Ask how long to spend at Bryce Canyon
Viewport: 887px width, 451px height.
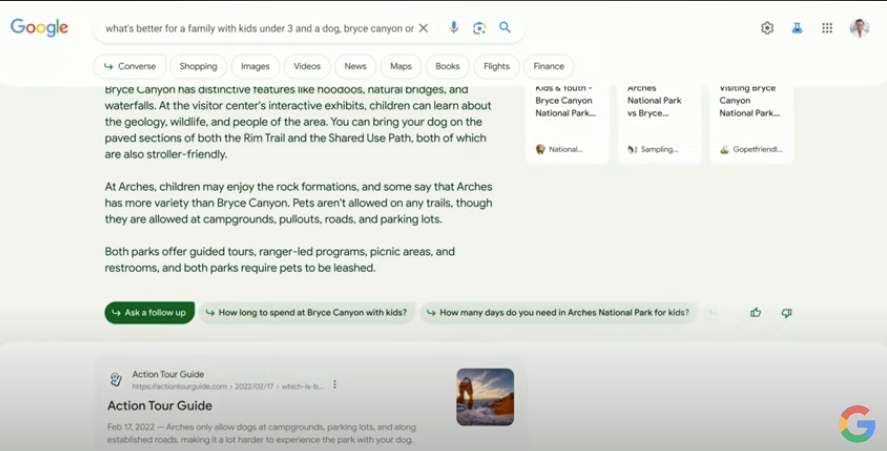coord(307,312)
